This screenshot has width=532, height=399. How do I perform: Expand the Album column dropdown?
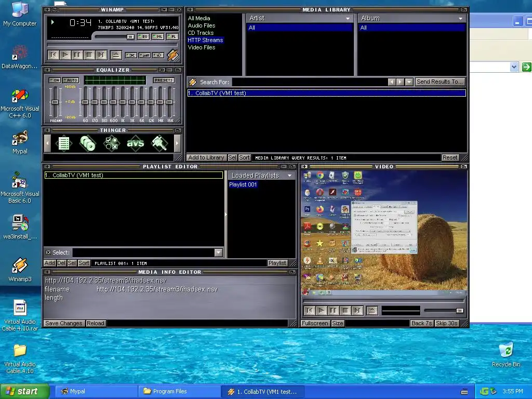460,18
